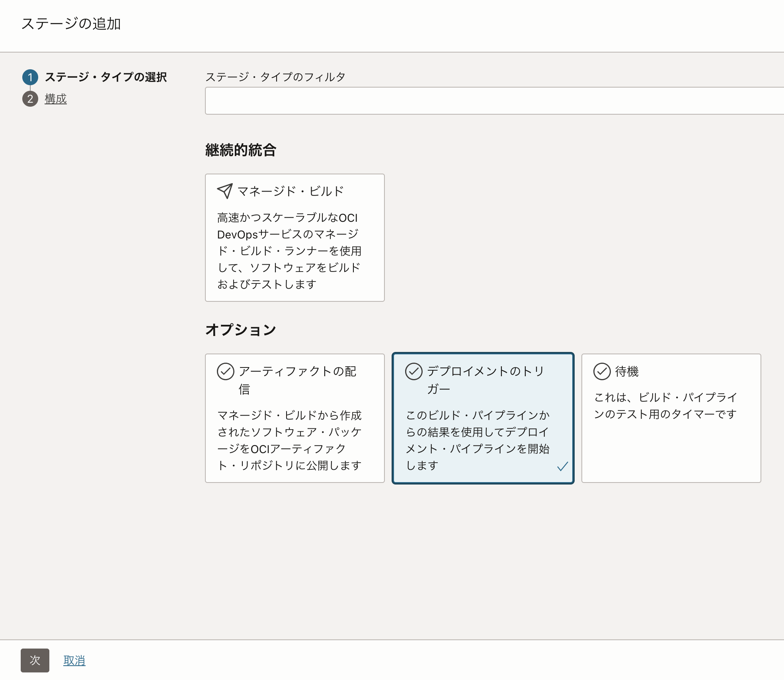This screenshot has height=680, width=784.
Task: Click the 次 button
Action: click(35, 660)
